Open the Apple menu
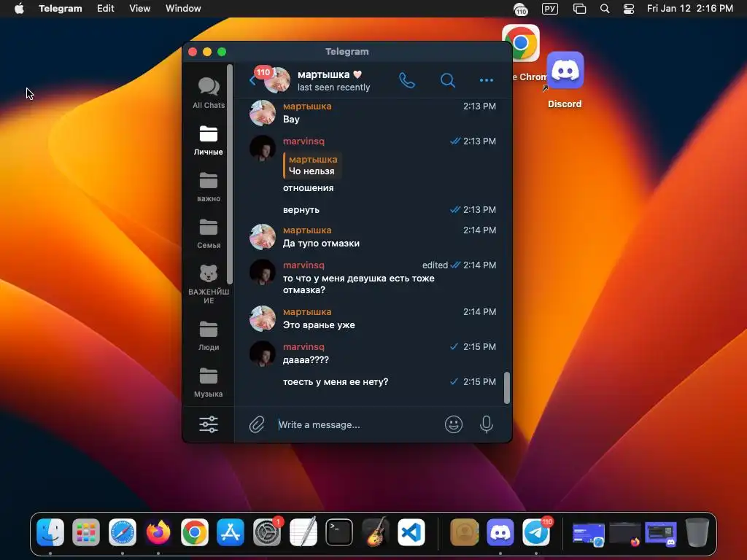 [x=19, y=9]
